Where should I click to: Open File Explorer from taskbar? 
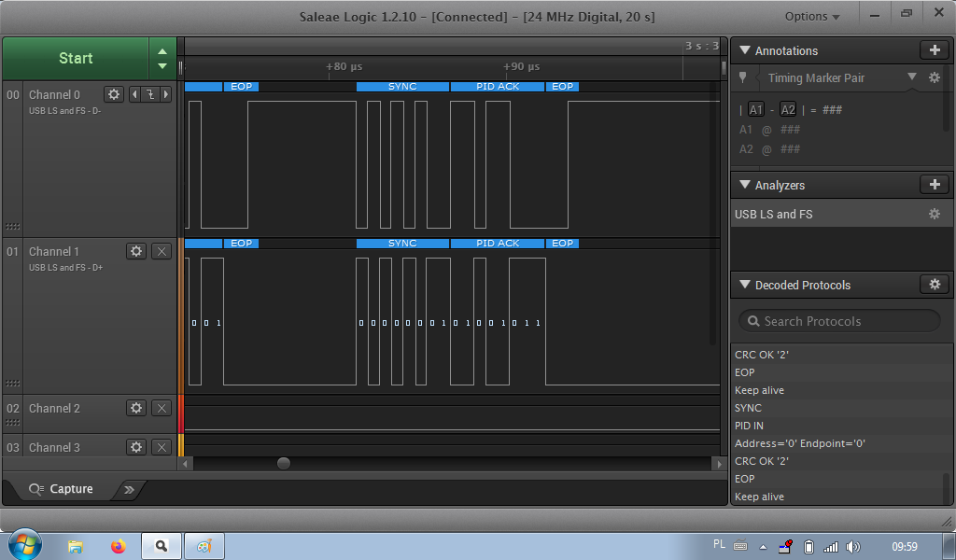(75, 546)
